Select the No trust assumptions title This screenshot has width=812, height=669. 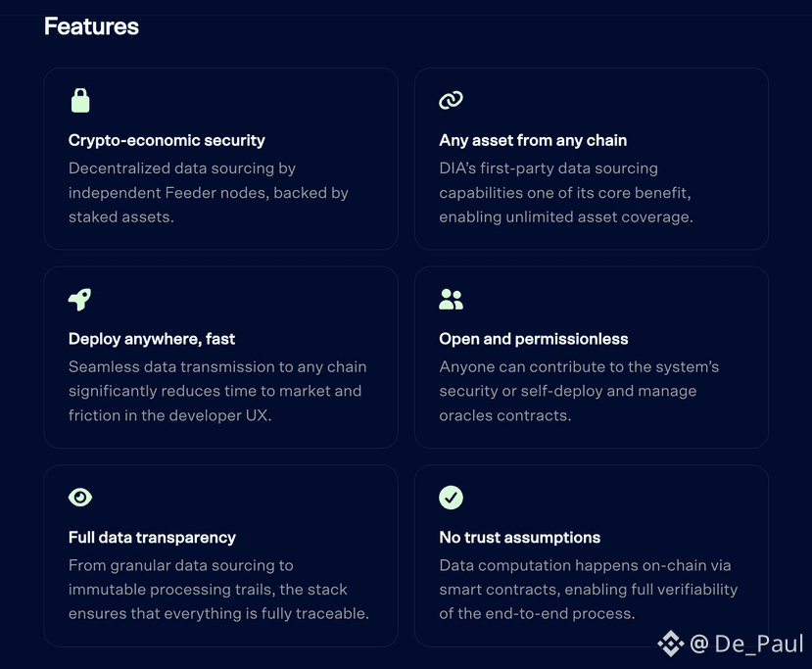coord(520,538)
